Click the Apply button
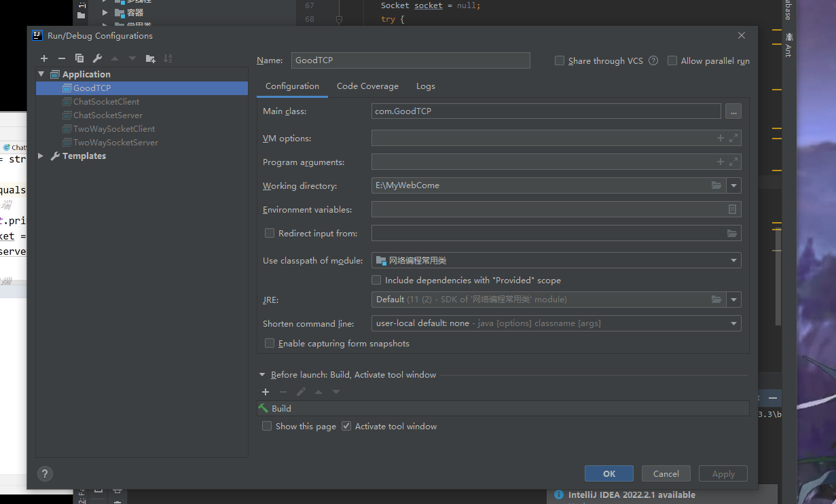Image resolution: width=836 pixels, height=504 pixels. pyautogui.click(x=723, y=473)
